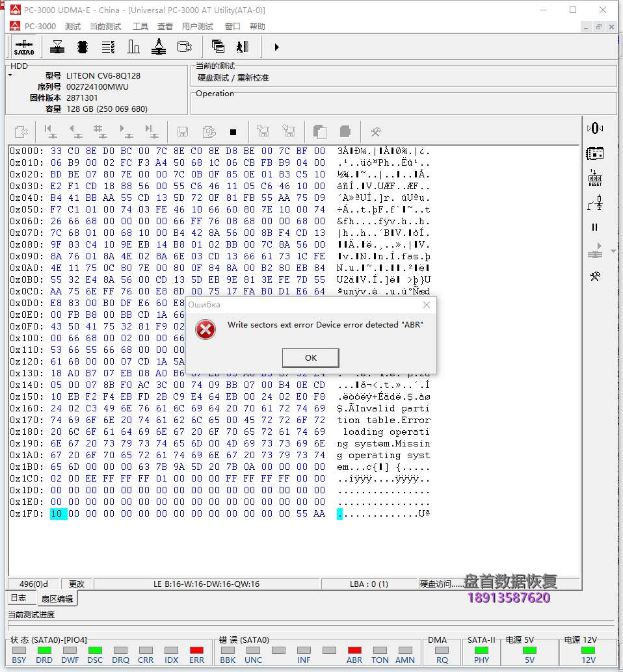Open the 测试 menu
Viewport: 623px width, 672px height.
coord(72,26)
